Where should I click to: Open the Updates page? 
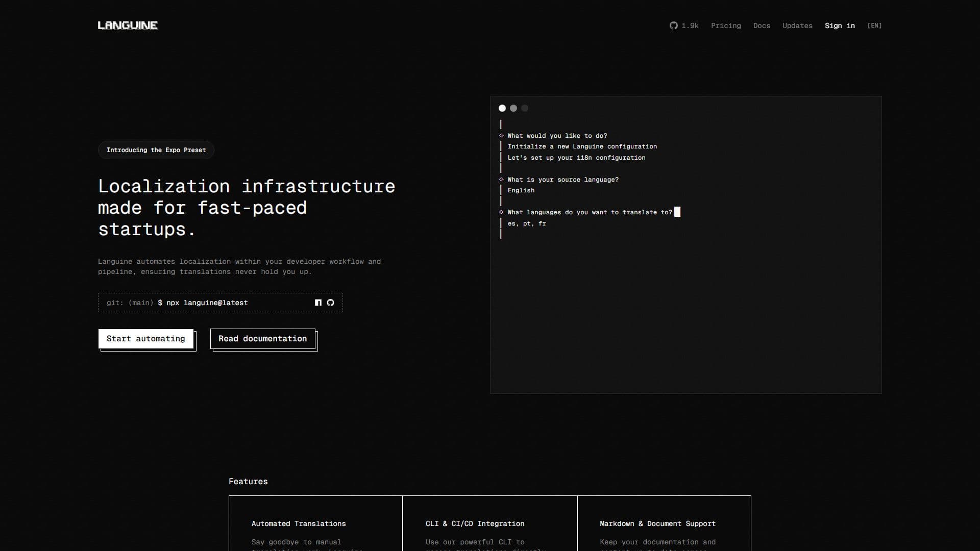(797, 26)
